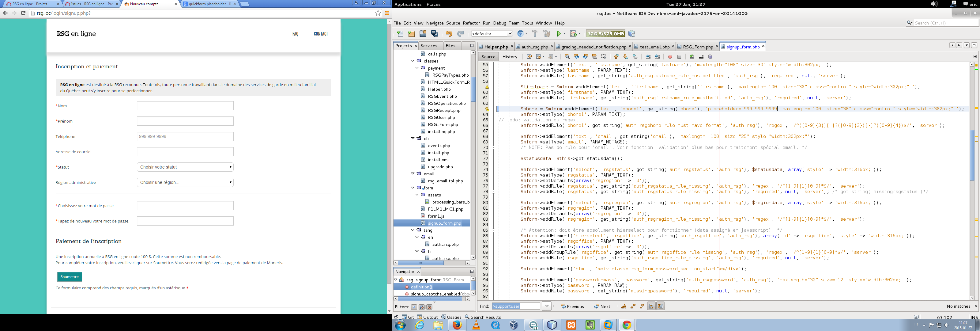The image size is (980, 331).
Task: Click the Undo arrow icon
Action: [449, 34]
